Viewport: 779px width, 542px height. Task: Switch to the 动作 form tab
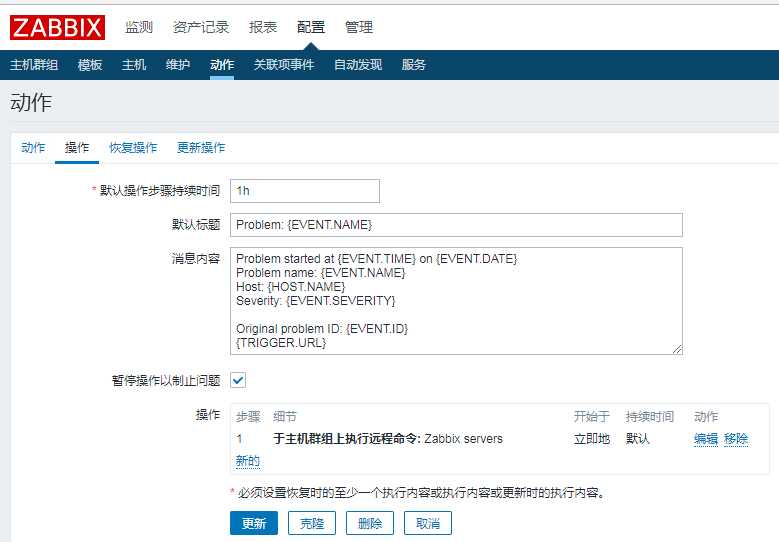(x=33, y=148)
